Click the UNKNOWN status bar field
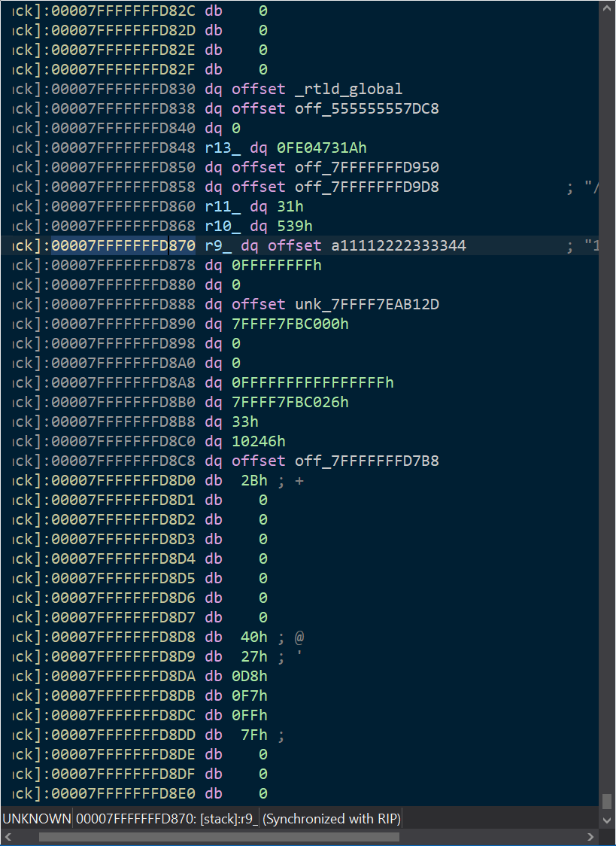The image size is (616, 846). click(36, 819)
